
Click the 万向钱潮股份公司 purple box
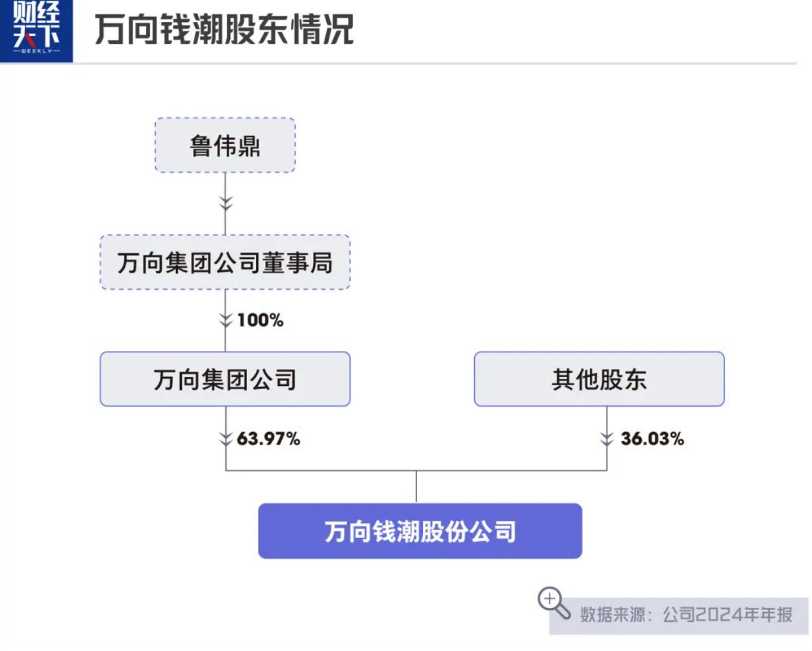point(420,531)
